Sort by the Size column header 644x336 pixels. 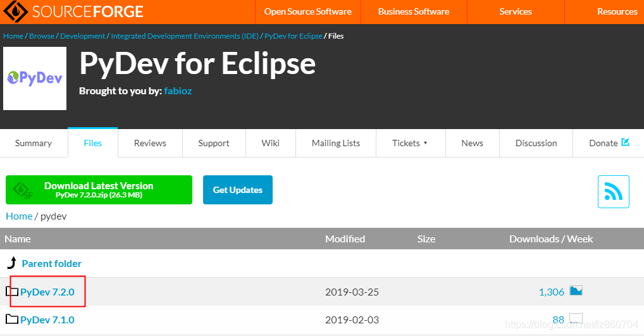pos(426,239)
